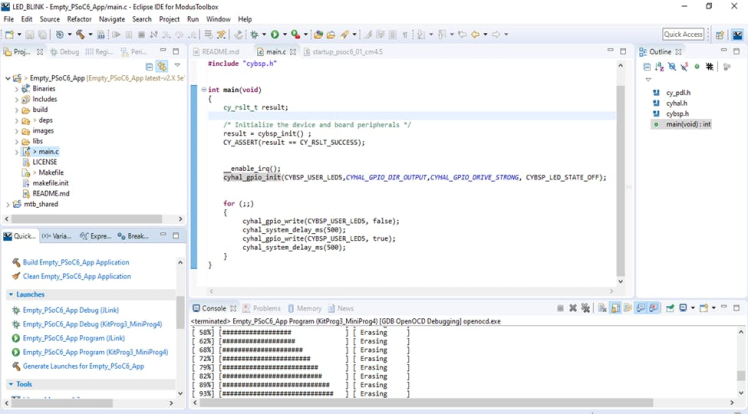
Task: Collapse all items in Outline view
Action: coord(647,67)
